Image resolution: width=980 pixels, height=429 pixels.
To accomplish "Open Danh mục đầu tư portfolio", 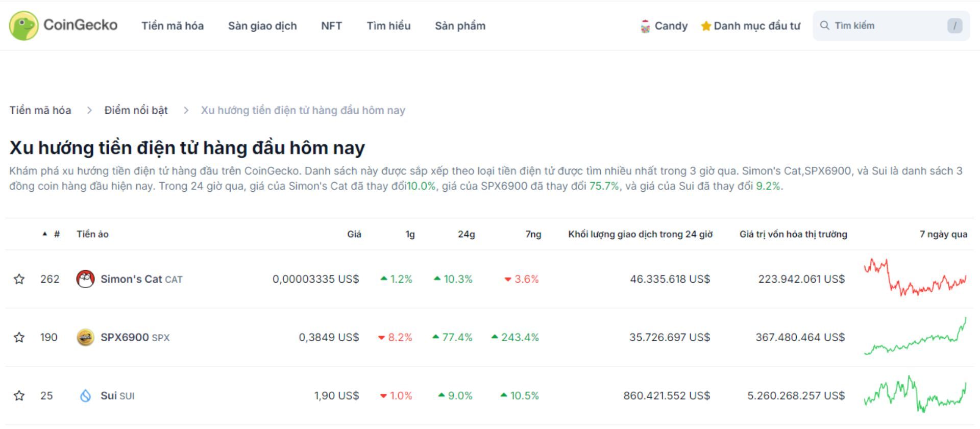I will click(756, 26).
